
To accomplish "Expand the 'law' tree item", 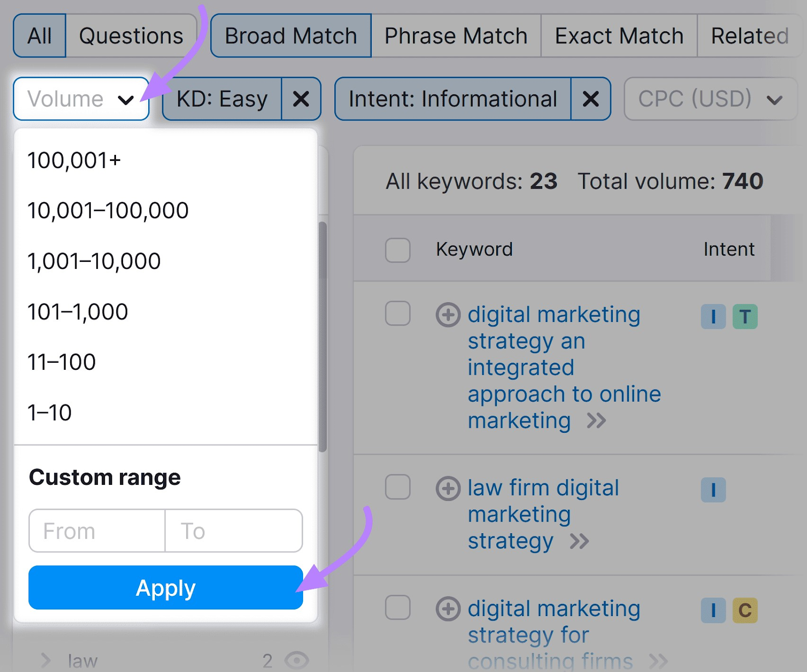I will [x=47, y=659].
